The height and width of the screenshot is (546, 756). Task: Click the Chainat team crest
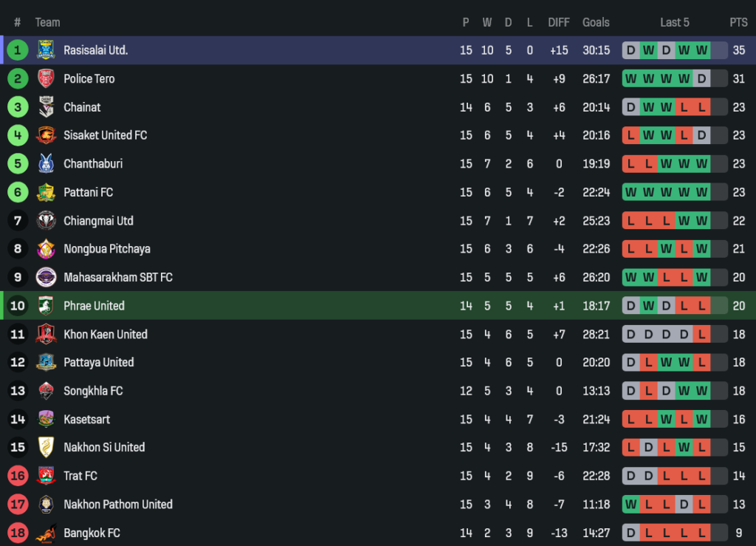click(x=46, y=107)
